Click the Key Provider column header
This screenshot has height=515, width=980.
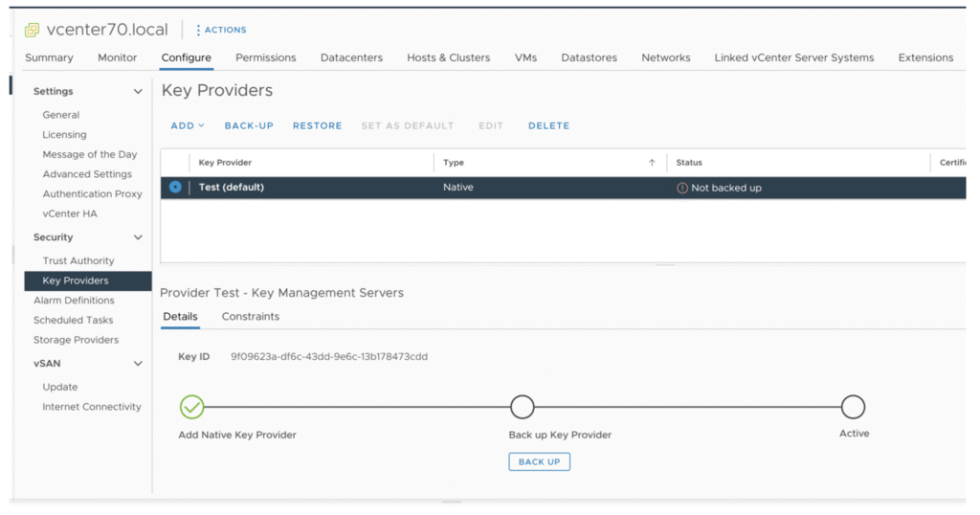[226, 163]
